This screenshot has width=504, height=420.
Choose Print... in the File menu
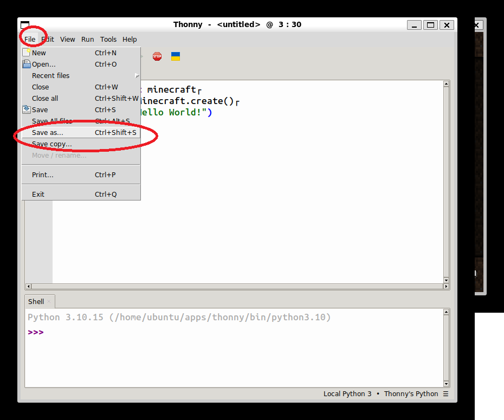pos(81,175)
